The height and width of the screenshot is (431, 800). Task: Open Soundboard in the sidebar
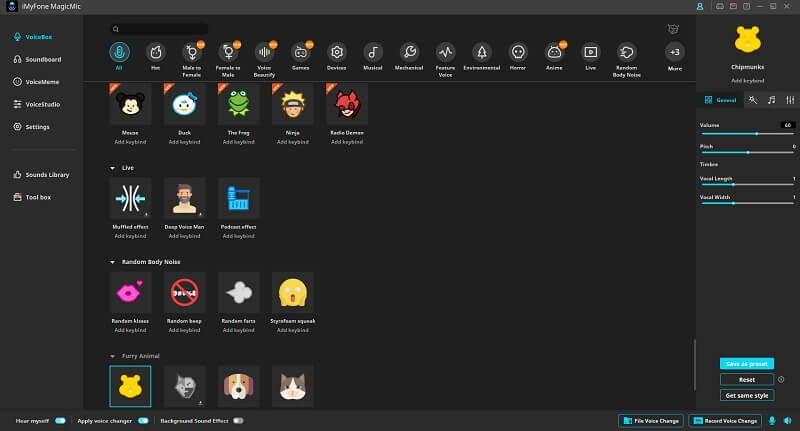click(37, 59)
